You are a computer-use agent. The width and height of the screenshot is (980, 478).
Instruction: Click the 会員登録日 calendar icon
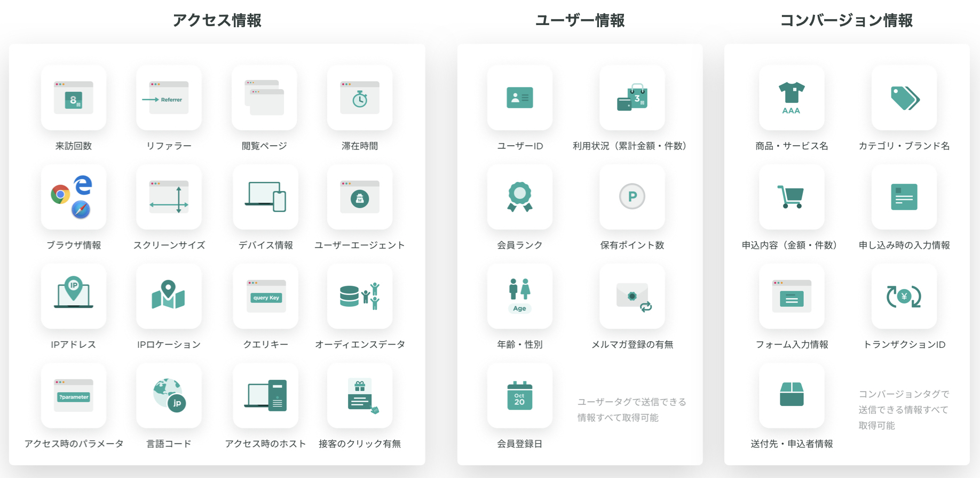520,395
